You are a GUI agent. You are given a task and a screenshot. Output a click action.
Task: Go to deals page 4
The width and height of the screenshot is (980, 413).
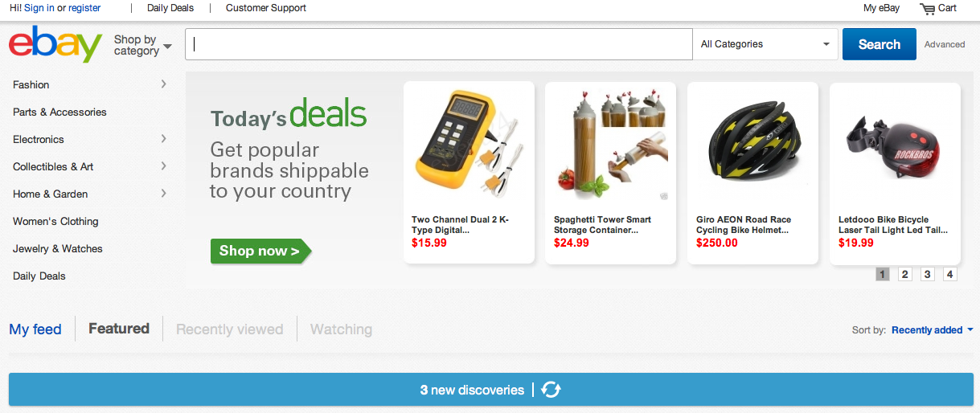(950, 274)
